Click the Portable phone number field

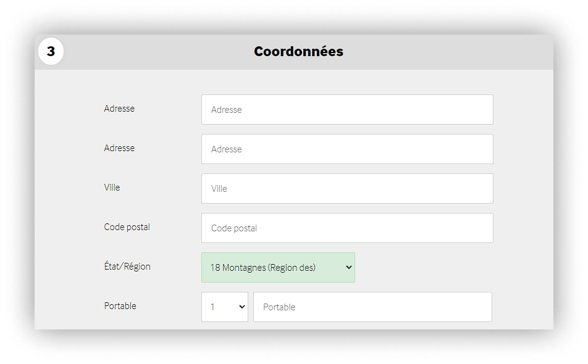click(372, 307)
